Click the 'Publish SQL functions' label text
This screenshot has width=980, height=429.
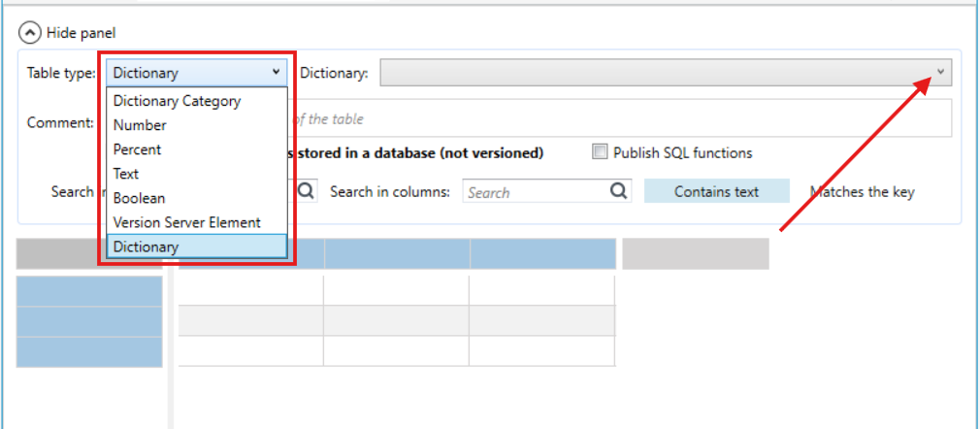click(x=683, y=152)
